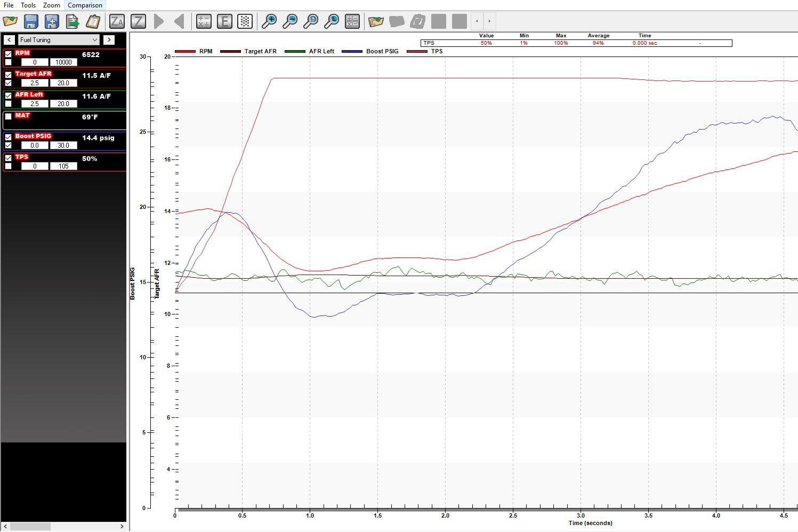Disable Boost PSIG fixed range checkbox
Screen dimensions: 798x532
pyautogui.click(x=8, y=146)
